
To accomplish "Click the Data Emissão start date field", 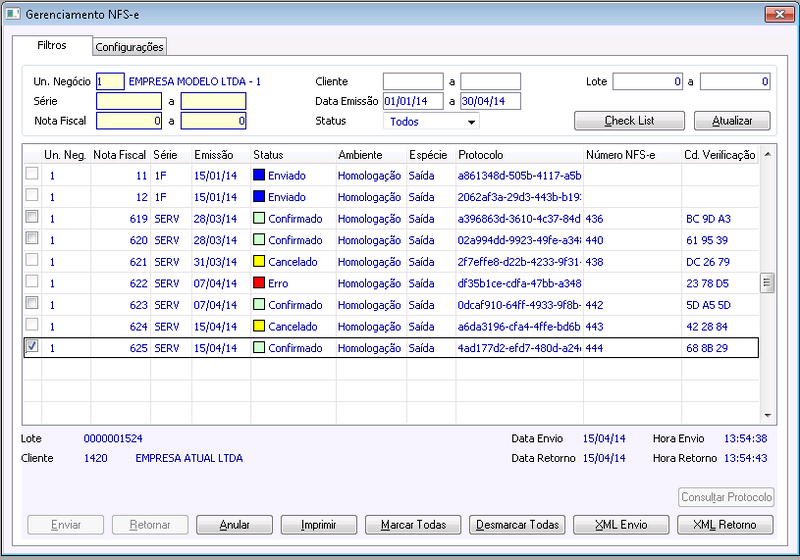I will coord(413,101).
